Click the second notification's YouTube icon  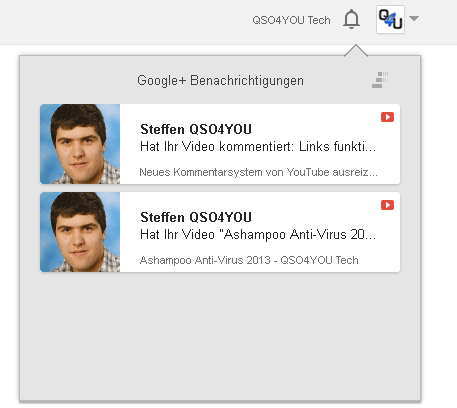tap(387, 205)
